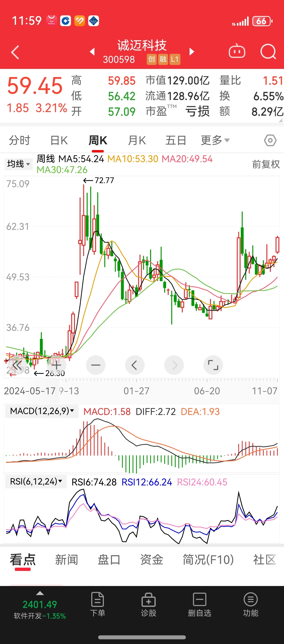Tap the high price 59.85

tap(122, 81)
